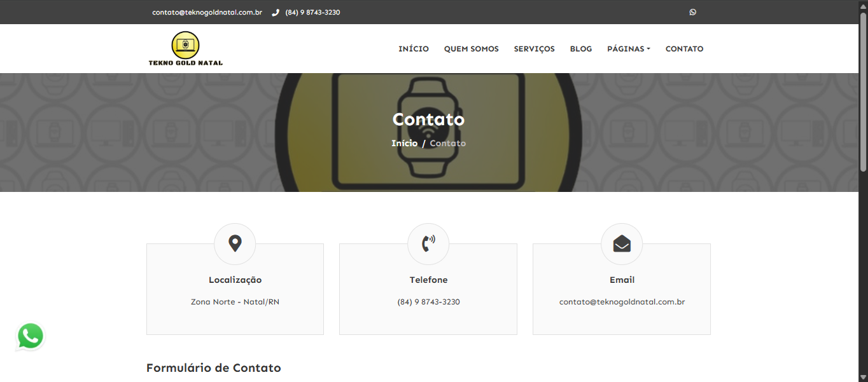Click the email address in top bar
The width and height of the screenshot is (868, 382).
pyautogui.click(x=207, y=12)
